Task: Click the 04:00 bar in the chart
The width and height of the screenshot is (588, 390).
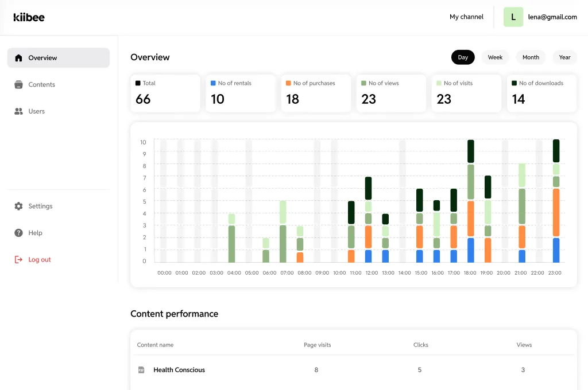Action: coord(232,237)
